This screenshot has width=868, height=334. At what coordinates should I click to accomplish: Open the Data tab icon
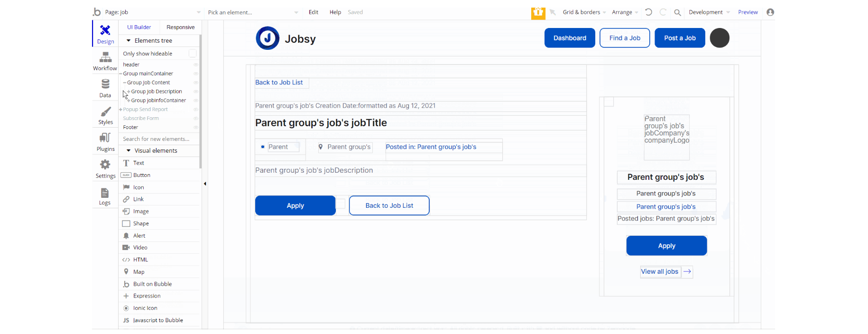105,84
